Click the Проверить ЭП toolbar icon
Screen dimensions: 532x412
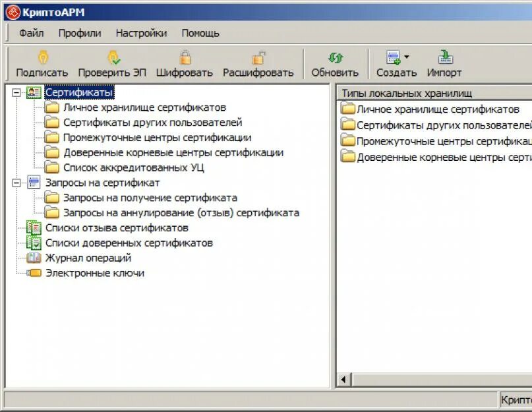click(x=113, y=57)
